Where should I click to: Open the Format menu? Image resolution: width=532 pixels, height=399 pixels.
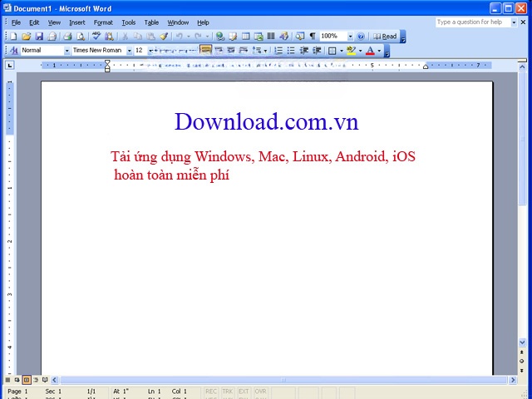[103, 22]
